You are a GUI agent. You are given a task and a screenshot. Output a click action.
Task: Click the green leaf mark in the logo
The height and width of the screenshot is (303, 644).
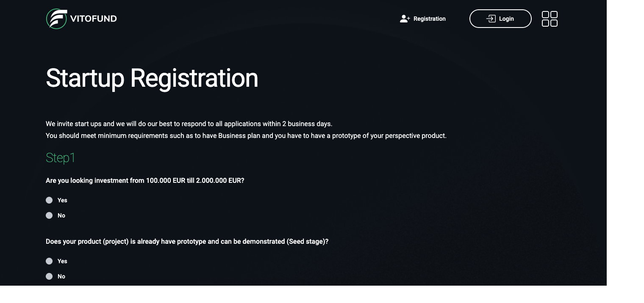tap(56, 19)
